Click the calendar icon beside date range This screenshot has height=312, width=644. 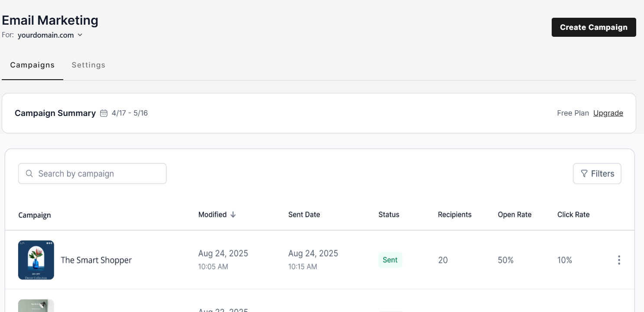pyautogui.click(x=104, y=113)
